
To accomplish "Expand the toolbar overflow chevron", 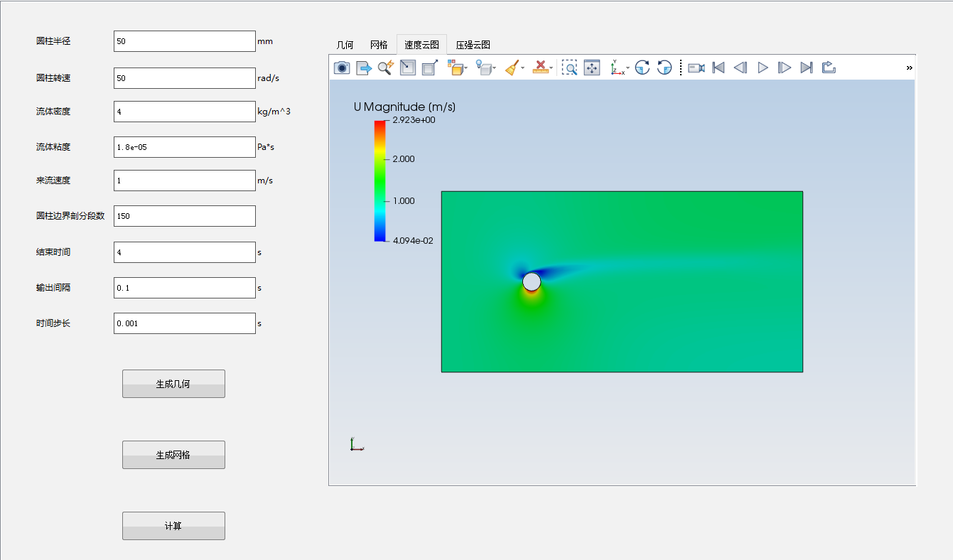I will click(x=909, y=68).
